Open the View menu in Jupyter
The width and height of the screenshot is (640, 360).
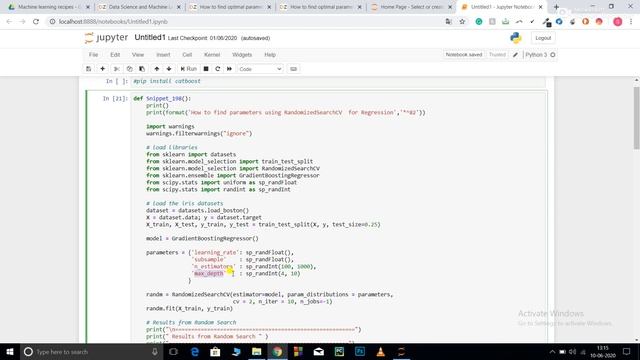[x=138, y=55]
